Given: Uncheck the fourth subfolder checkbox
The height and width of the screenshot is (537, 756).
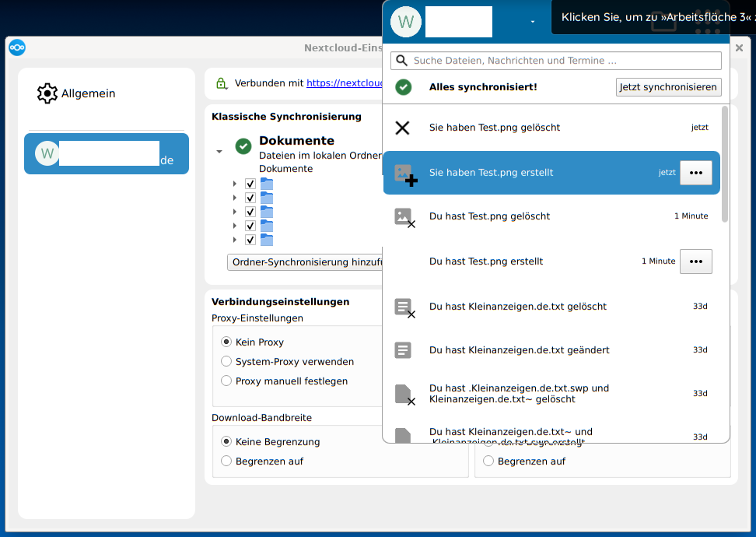Looking at the screenshot, I should click(250, 226).
